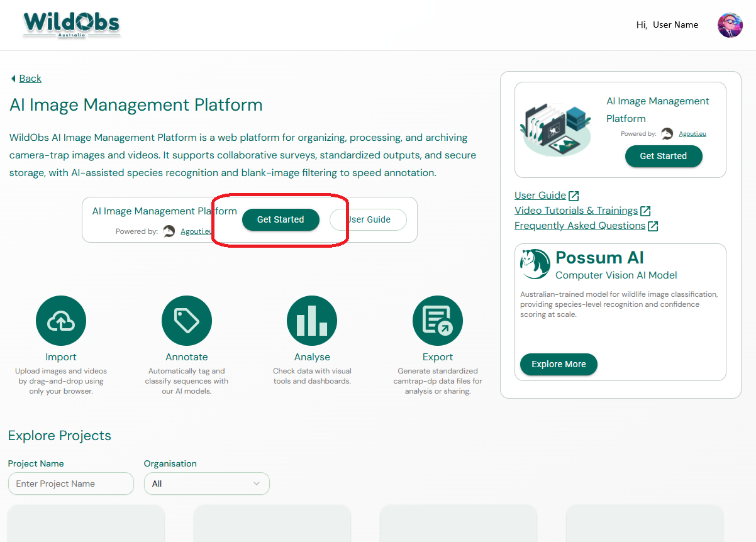Click the Analyse bar chart icon

(x=312, y=321)
